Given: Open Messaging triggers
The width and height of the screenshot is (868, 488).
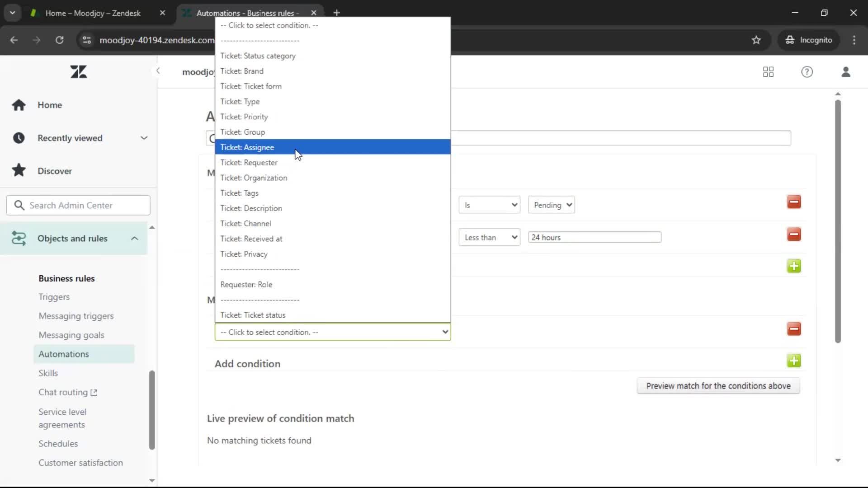Looking at the screenshot, I should (x=76, y=316).
